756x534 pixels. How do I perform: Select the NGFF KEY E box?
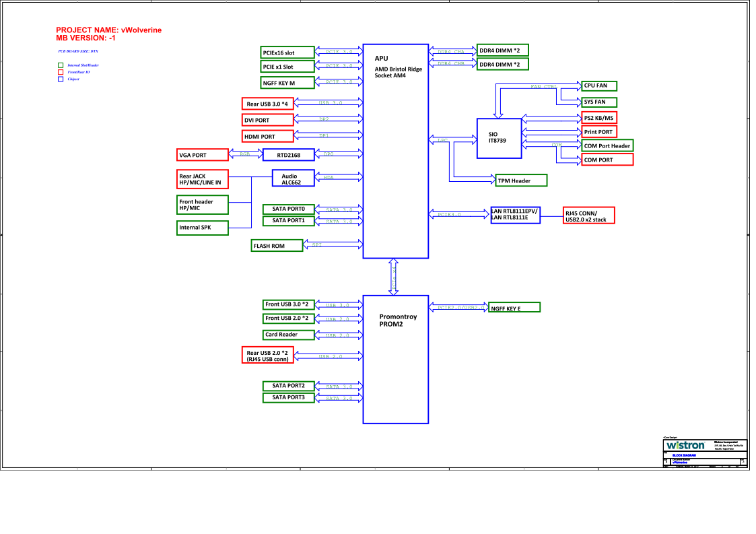(x=514, y=308)
